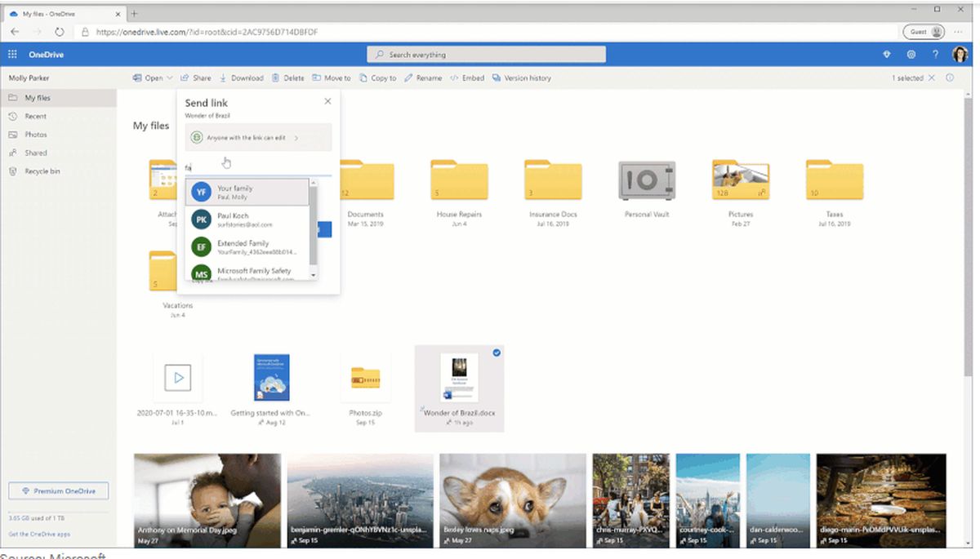Select Your family from the suggestions
Screen dimensions: 980x559
click(247, 192)
